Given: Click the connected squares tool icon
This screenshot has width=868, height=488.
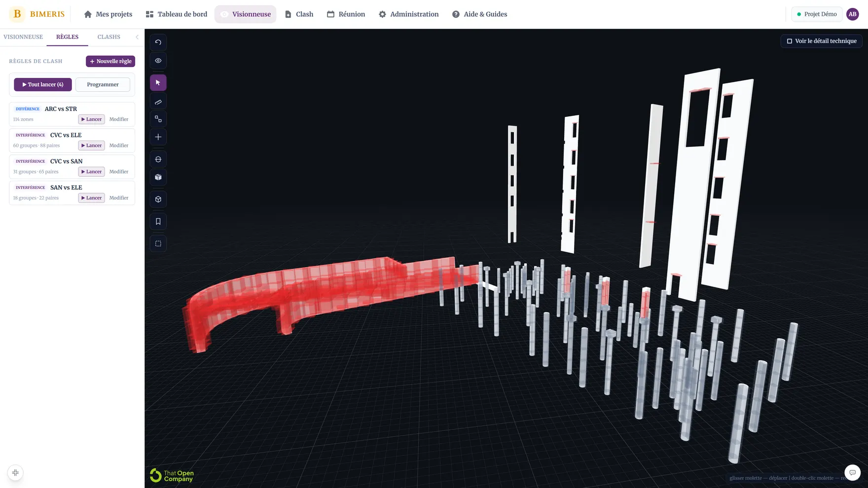Looking at the screenshot, I should pos(158,119).
